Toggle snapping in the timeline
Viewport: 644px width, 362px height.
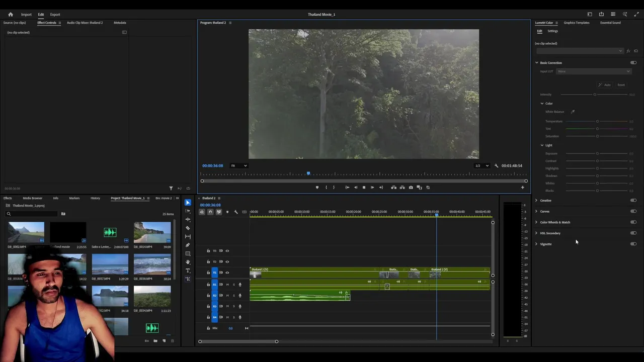coord(210,212)
